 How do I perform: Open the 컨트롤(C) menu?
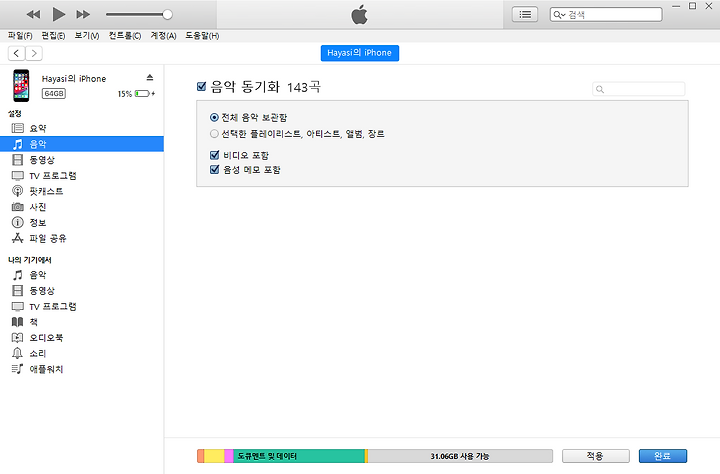point(125,36)
